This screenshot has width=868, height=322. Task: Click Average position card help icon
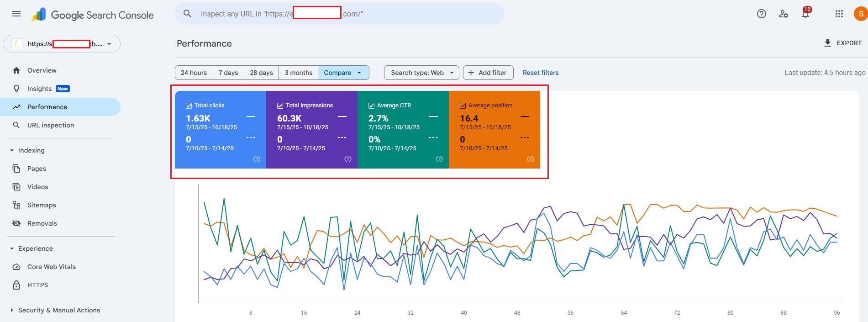click(530, 159)
